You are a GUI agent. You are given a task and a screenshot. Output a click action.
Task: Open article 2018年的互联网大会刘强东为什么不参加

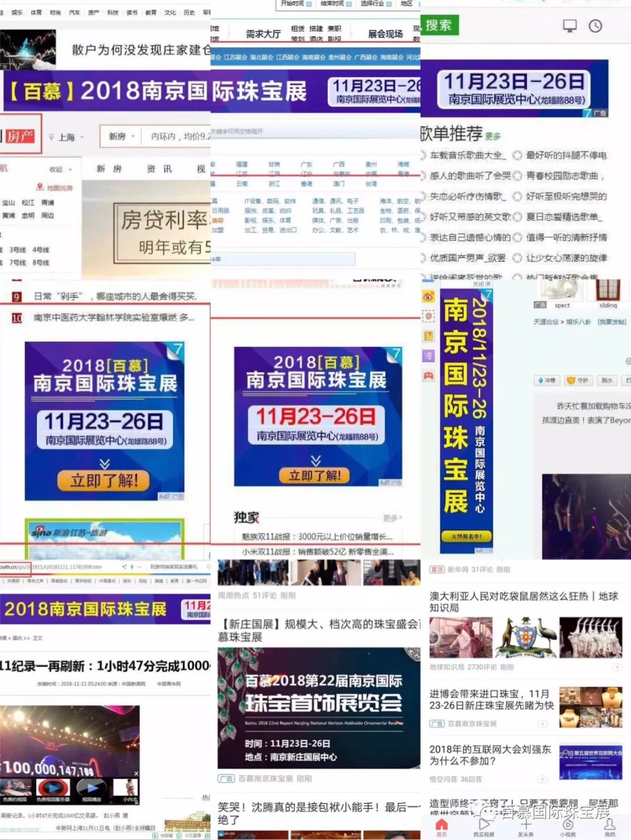(490, 755)
